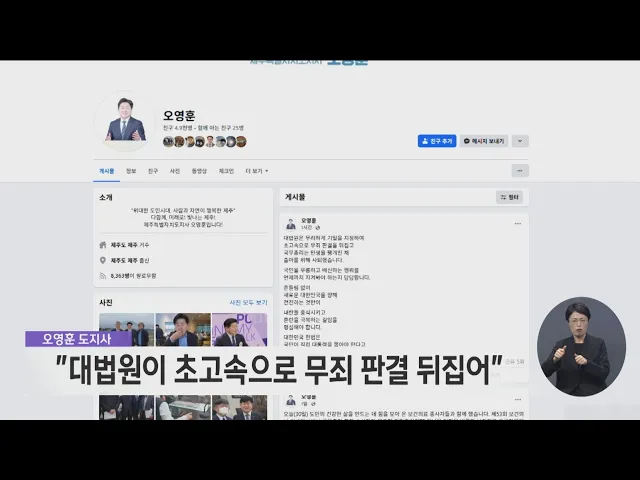This screenshot has height=480, width=640.
Task: Open the purple-background photo thumbnail
Action: point(240,330)
